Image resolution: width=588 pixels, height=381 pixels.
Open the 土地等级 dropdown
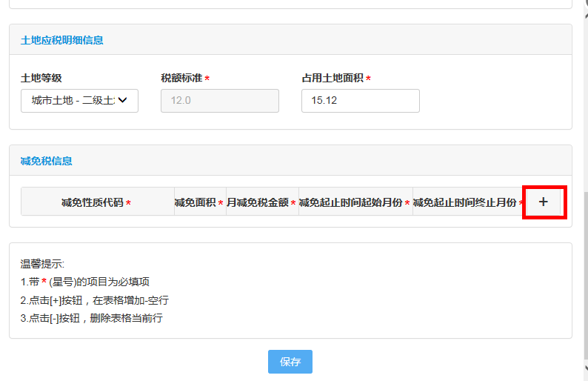(x=79, y=101)
